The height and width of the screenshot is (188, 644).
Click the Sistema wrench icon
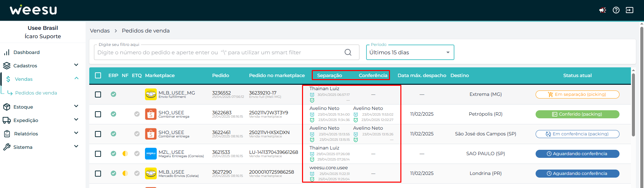[7, 147]
